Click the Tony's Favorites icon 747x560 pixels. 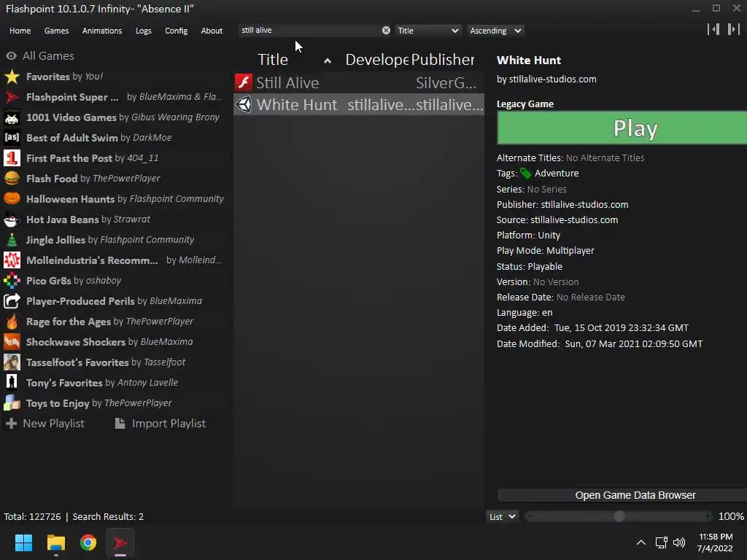[x=12, y=383]
